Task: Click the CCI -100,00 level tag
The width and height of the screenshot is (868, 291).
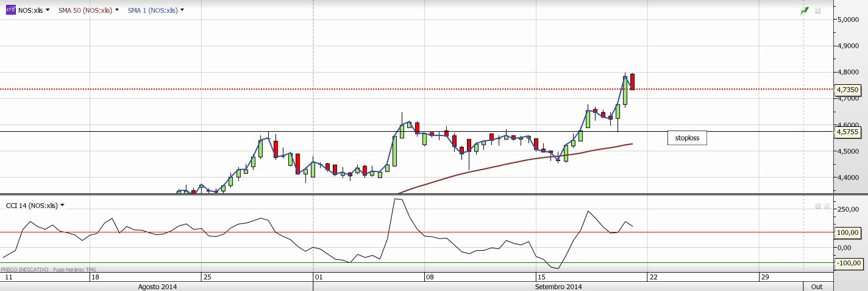Action: pyautogui.click(x=848, y=263)
